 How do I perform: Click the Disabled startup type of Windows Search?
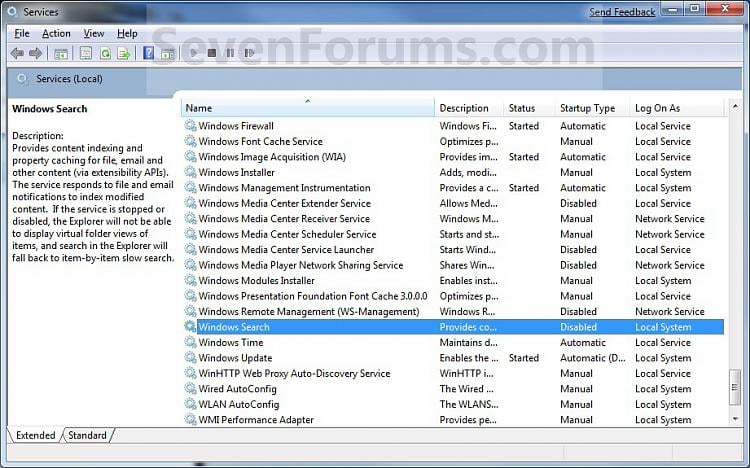click(x=578, y=327)
